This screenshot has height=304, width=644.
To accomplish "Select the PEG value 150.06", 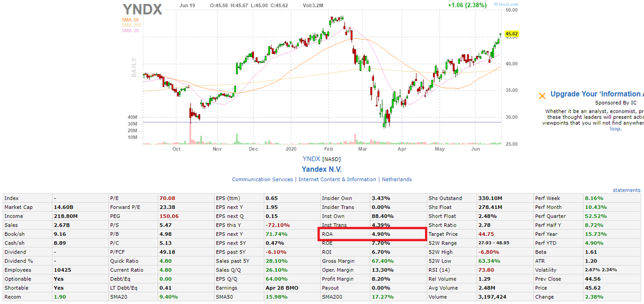I will tap(169, 216).
